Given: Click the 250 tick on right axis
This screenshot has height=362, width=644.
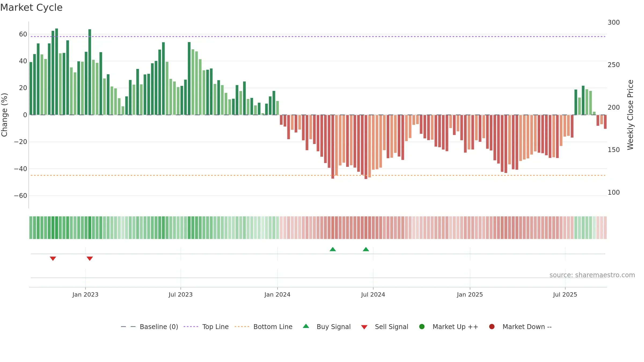Looking at the screenshot, I should (614, 65).
